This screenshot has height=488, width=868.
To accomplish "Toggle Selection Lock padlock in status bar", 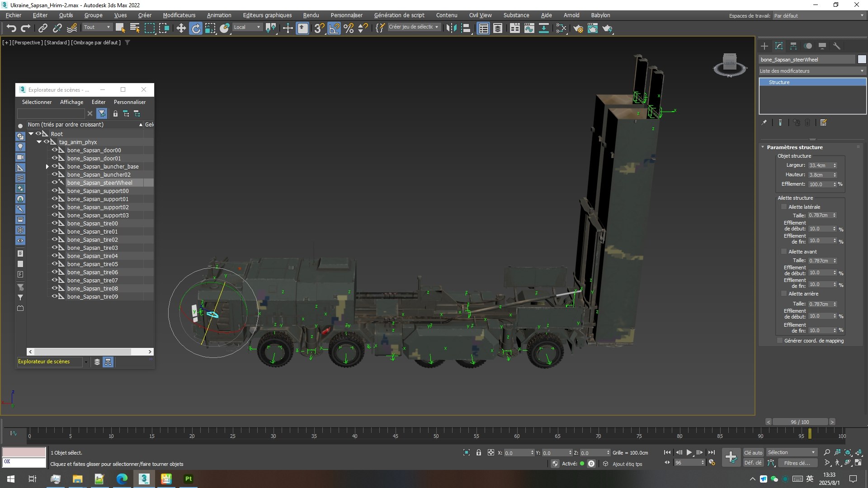I will pos(479,452).
